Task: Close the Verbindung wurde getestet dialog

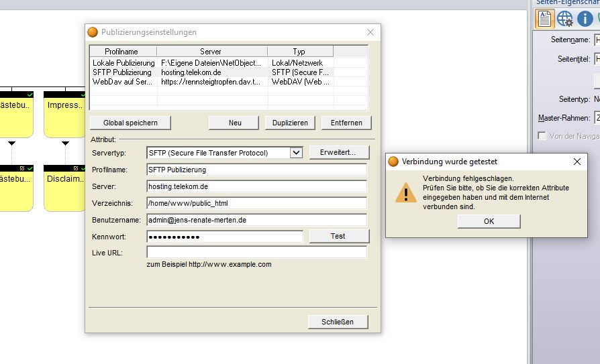Action: coord(577,162)
